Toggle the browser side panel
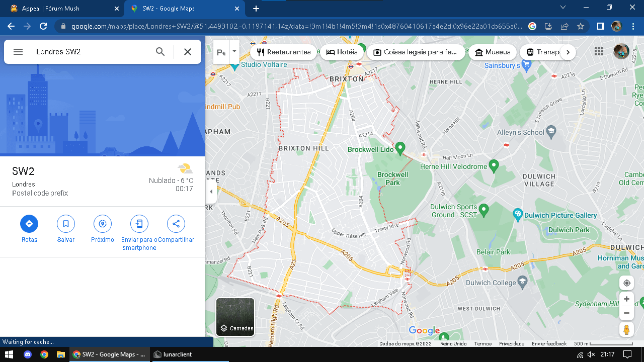This screenshot has height=362, width=644. pyautogui.click(x=601, y=26)
